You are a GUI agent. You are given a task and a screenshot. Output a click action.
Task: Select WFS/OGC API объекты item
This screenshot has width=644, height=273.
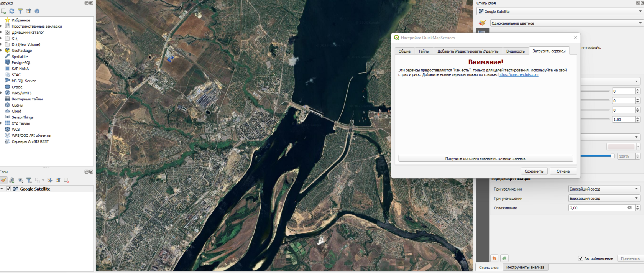click(31, 135)
